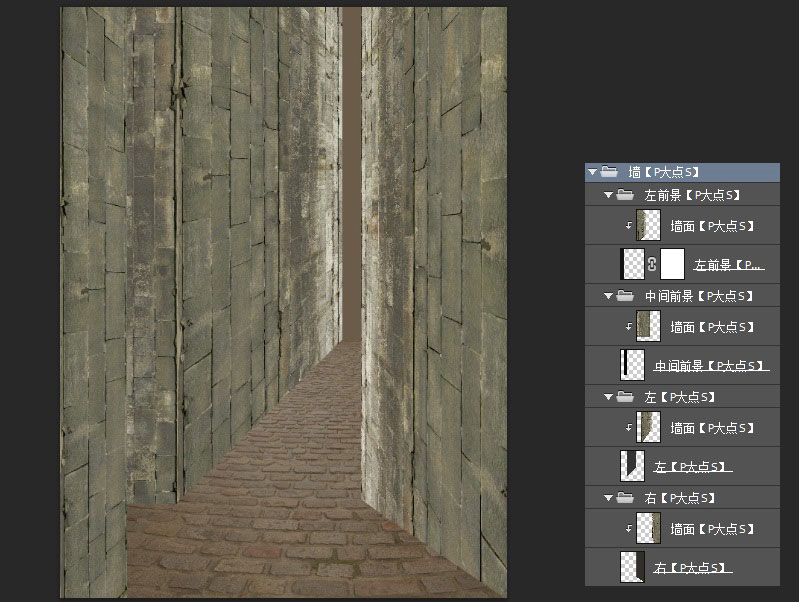Click the group name 右【P大点S】
Viewport: 799px width, 602px height.
click(679, 498)
